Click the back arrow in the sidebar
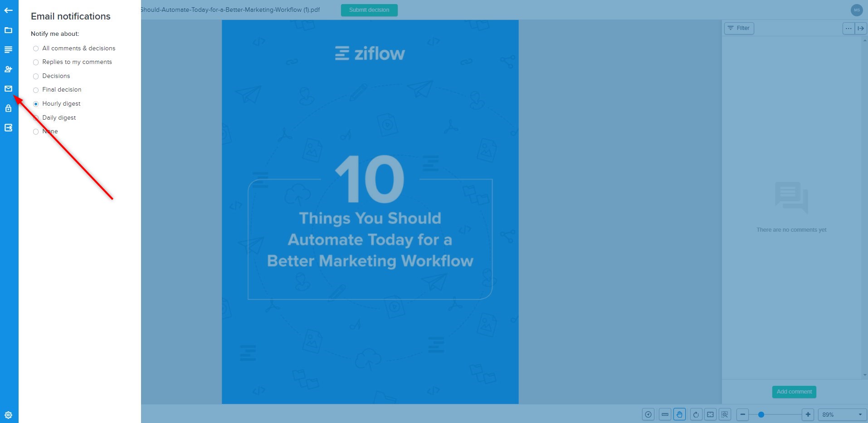 (x=9, y=10)
